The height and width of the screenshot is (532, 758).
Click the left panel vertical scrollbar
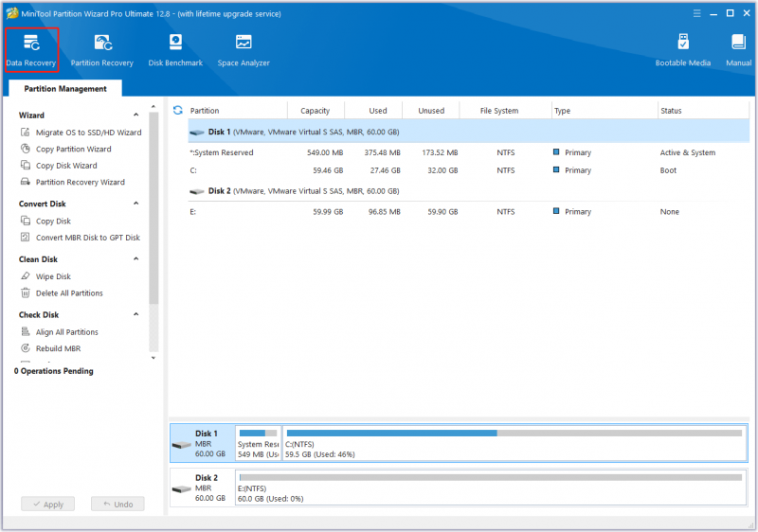click(x=153, y=207)
